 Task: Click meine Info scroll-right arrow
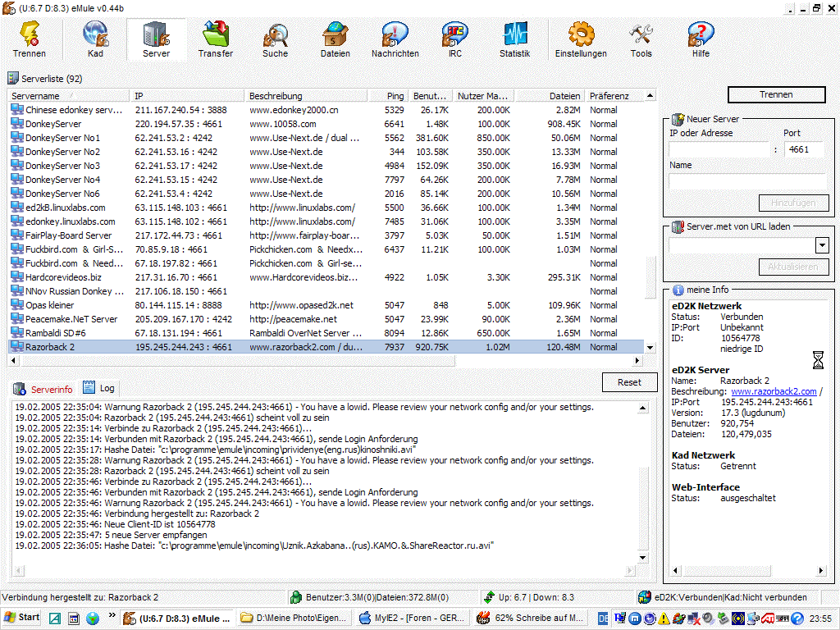821,571
